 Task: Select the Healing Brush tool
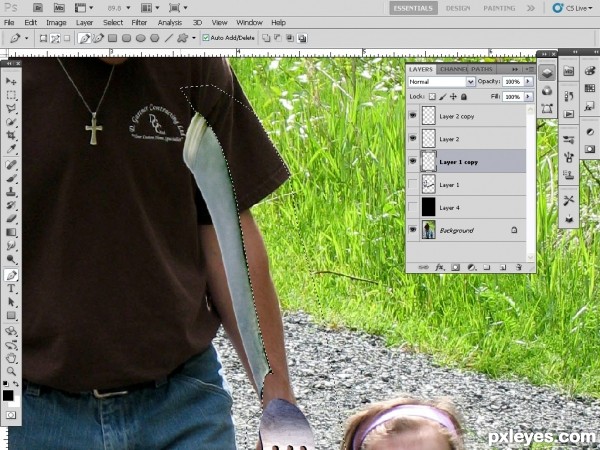tap(11, 165)
